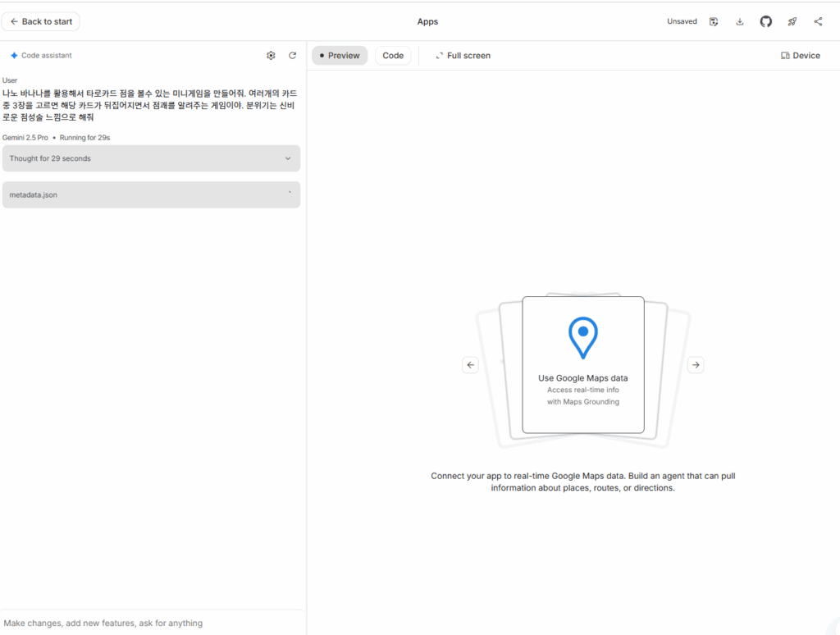The height and width of the screenshot is (635, 840).
Task: Show next feature card with right arrow
Action: (x=696, y=365)
